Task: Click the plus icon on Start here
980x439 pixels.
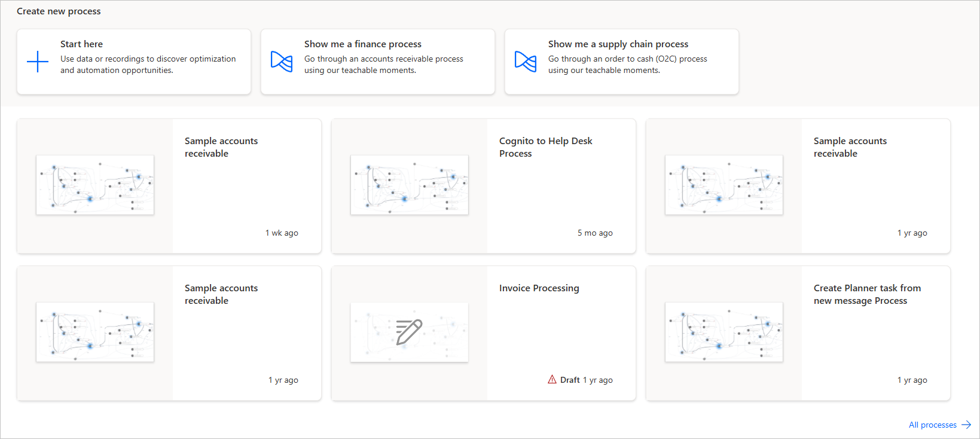Action: point(38,62)
